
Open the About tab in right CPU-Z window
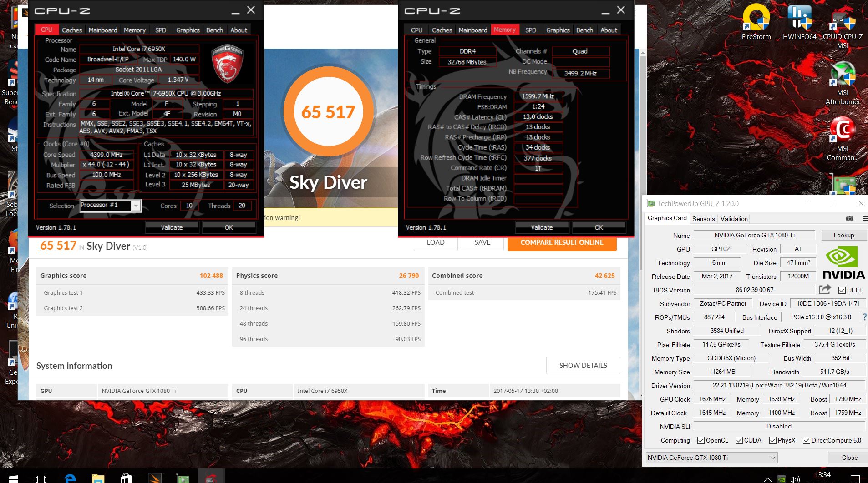click(609, 30)
